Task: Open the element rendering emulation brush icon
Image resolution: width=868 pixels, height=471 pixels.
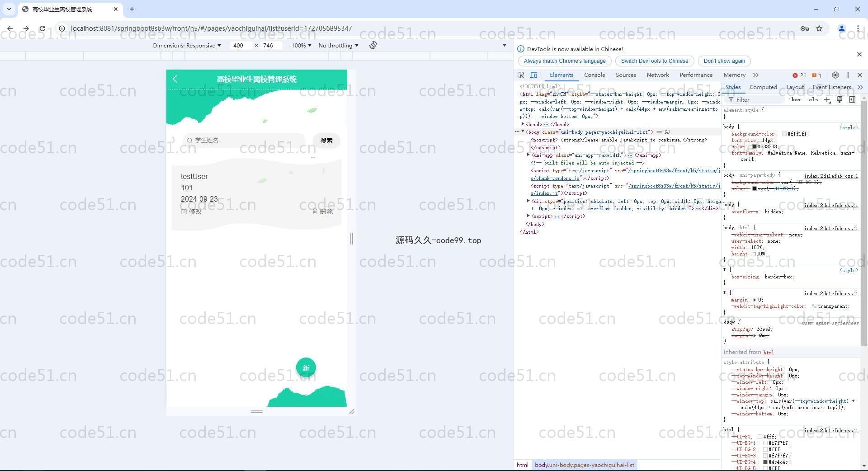Action: pyautogui.click(x=840, y=99)
